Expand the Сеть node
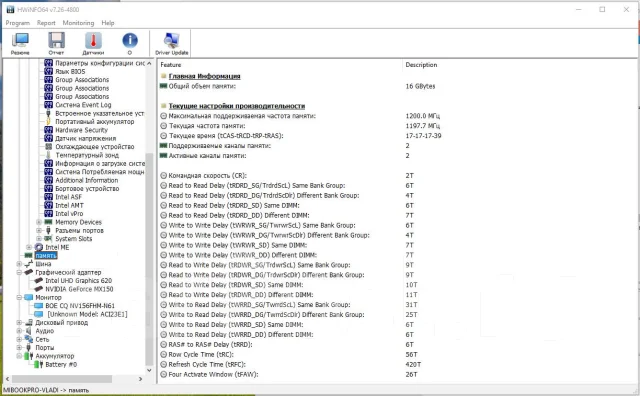The image size is (640, 396). (x=19, y=339)
